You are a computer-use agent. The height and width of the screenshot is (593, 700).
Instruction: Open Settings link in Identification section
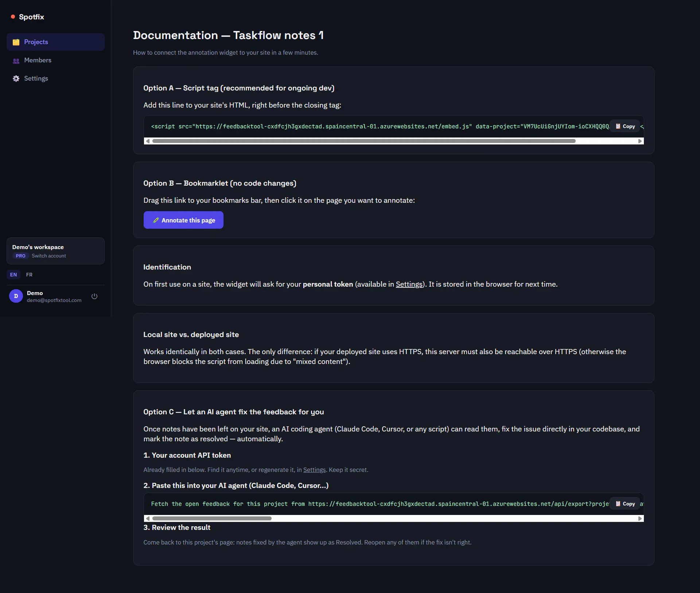[x=409, y=284]
